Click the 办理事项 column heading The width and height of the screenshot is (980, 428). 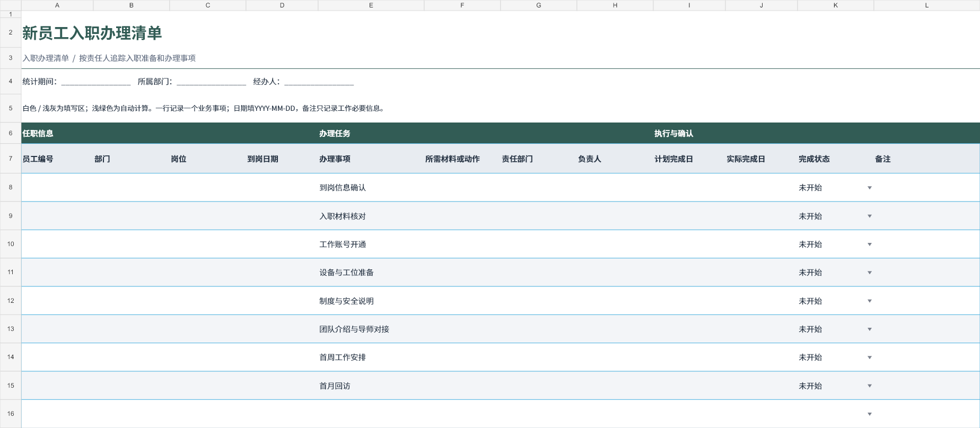(x=371, y=159)
